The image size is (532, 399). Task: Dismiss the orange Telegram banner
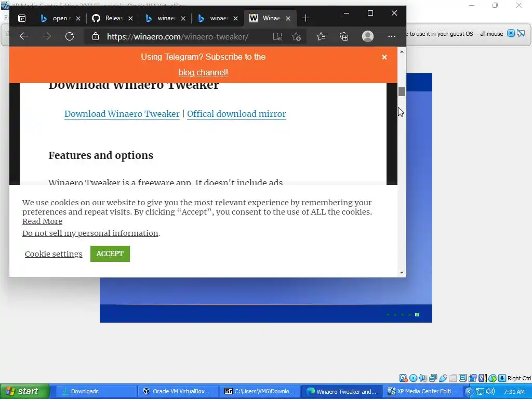click(384, 57)
